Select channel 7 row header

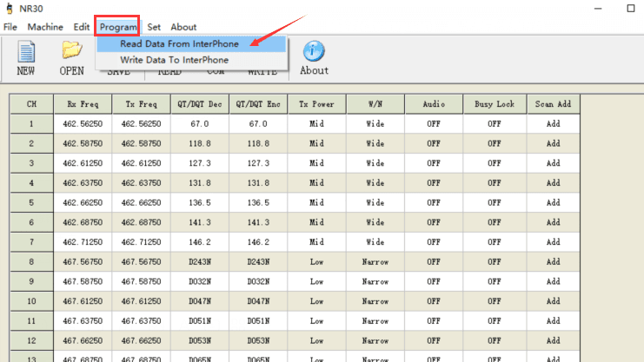[31, 241]
